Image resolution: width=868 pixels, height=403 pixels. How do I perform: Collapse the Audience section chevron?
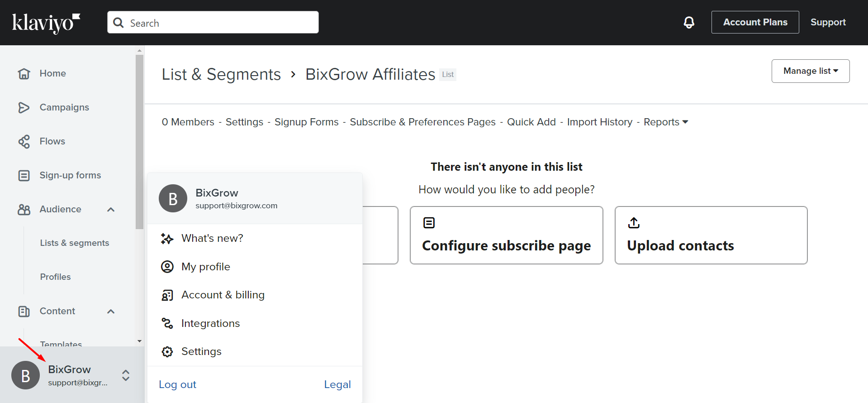pos(111,209)
